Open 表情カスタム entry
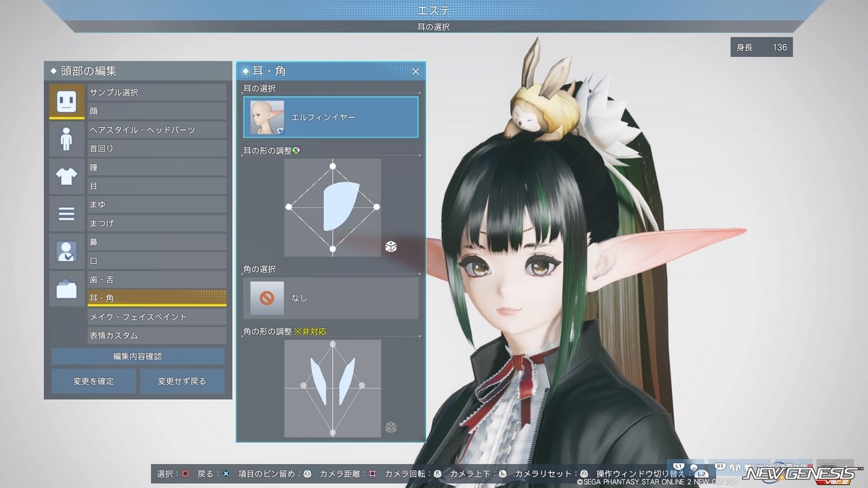Viewport: 868px width, 488px height. (x=157, y=336)
